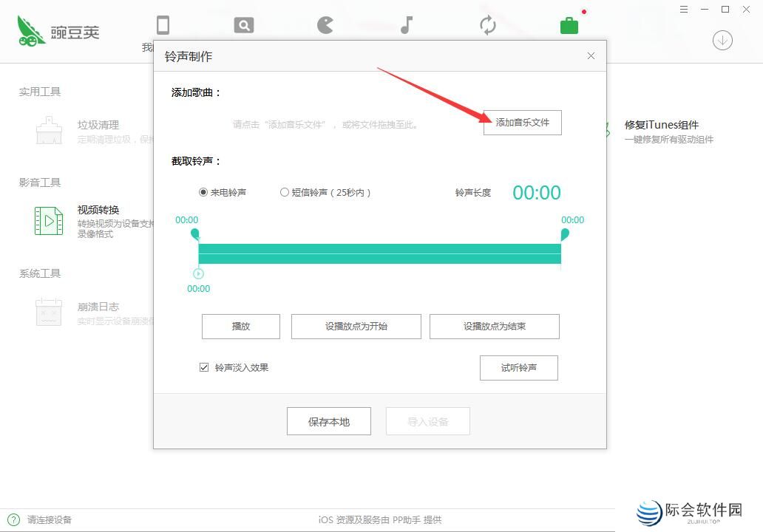Open the hamburger menu at top right

pyautogui.click(x=684, y=10)
